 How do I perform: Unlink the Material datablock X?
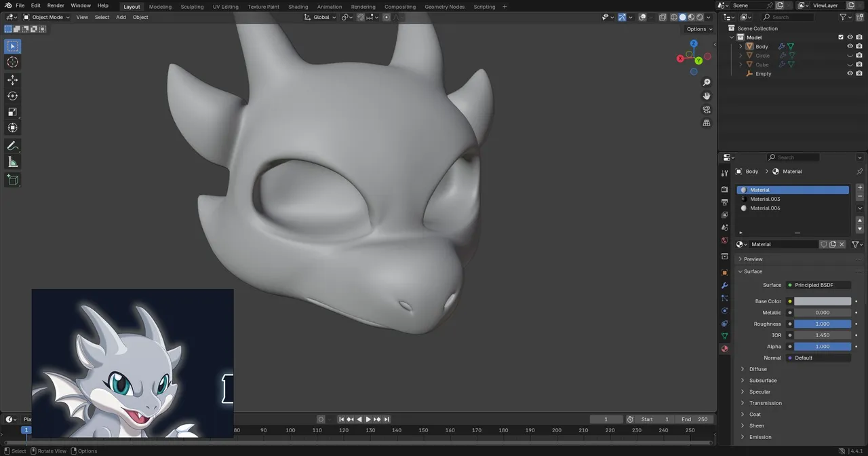pos(842,244)
